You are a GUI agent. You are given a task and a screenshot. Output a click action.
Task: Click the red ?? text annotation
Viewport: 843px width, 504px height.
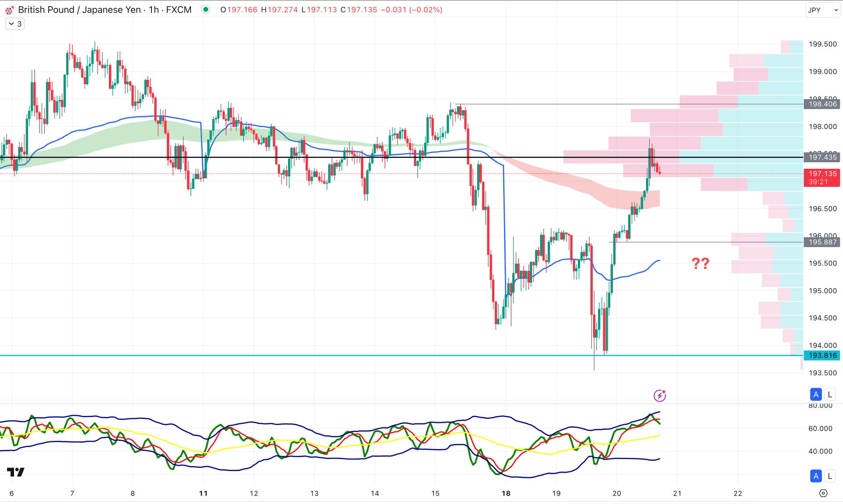(x=700, y=263)
